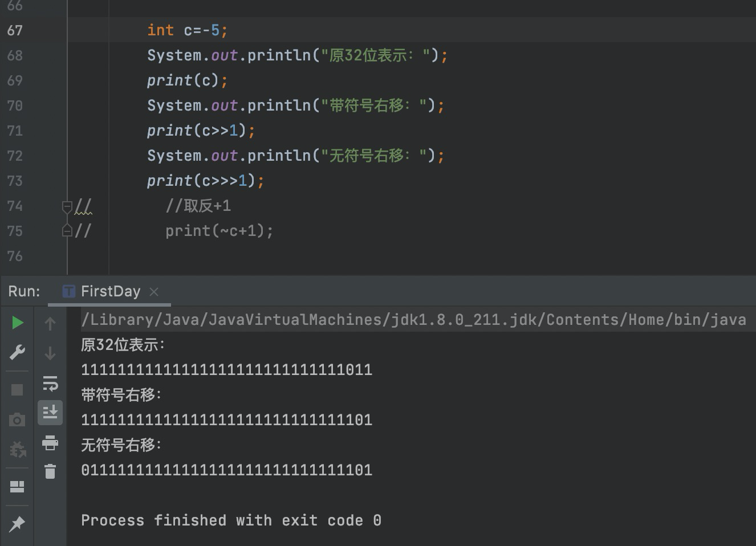Pin the Run tab with pin icon
Viewport: 756px width, 546px height.
[17, 523]
